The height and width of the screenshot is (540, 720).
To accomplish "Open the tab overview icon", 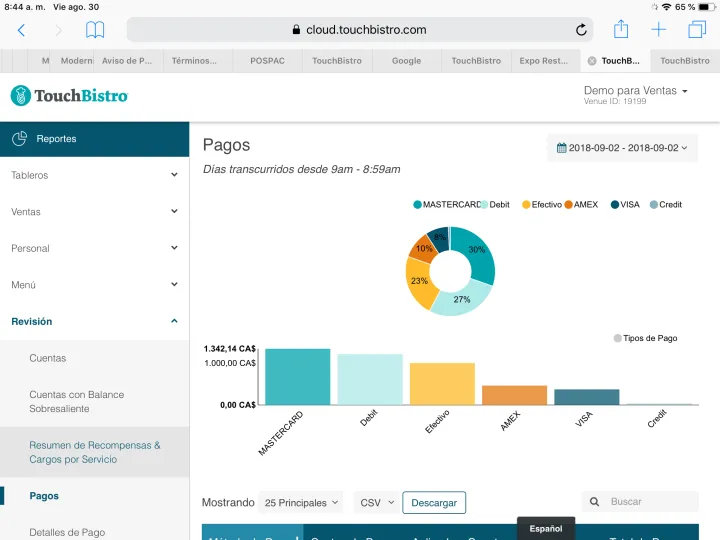I will pos(697,30).
